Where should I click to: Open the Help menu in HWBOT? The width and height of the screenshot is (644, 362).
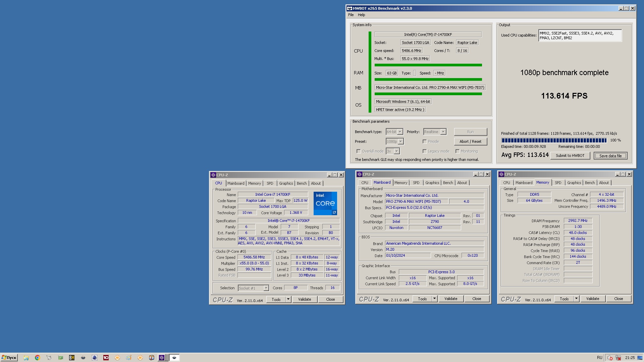[361, 15]
